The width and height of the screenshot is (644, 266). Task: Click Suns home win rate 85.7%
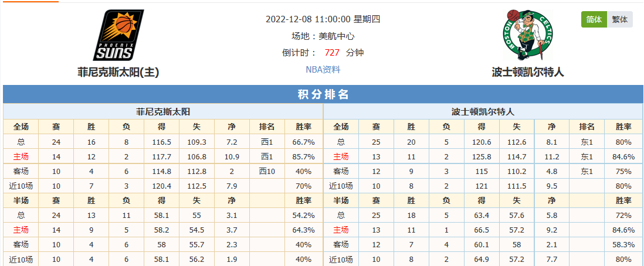coord(304,157)
